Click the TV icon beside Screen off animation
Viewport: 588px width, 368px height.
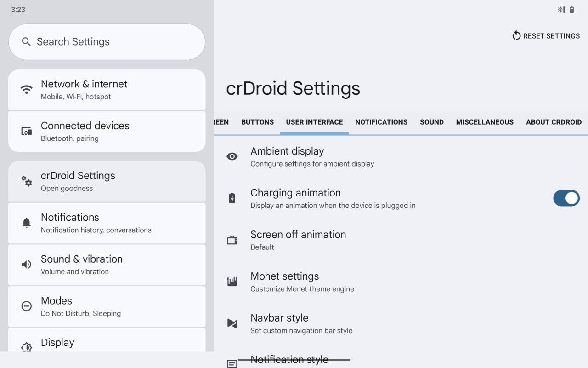pyautogui.click(x=232, y=240)
